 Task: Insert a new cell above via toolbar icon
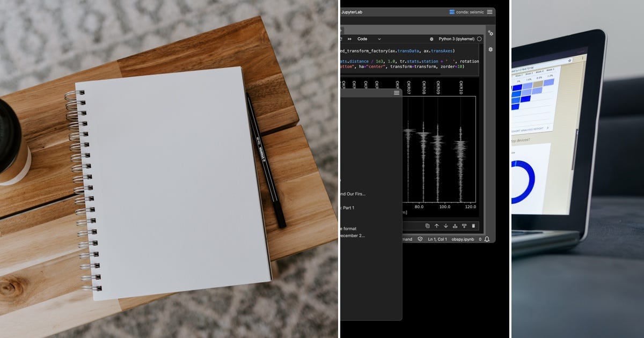point(455,226)
